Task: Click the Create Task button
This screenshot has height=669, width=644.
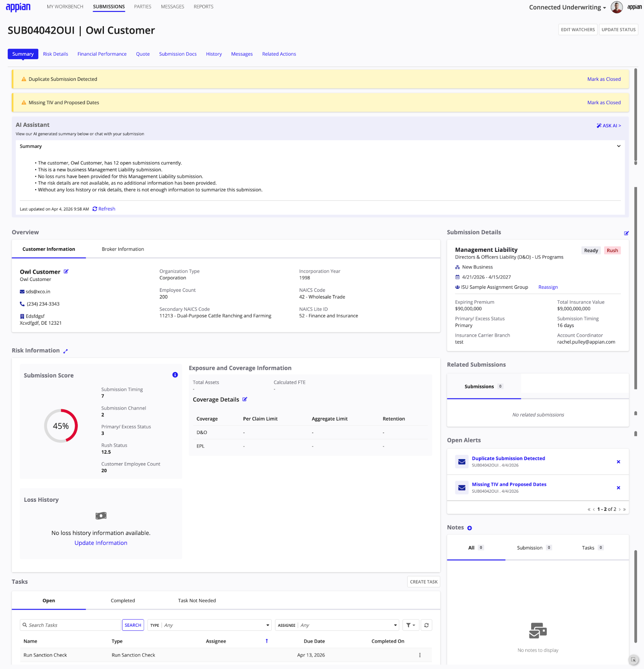Action: click(x=423, y=582)
